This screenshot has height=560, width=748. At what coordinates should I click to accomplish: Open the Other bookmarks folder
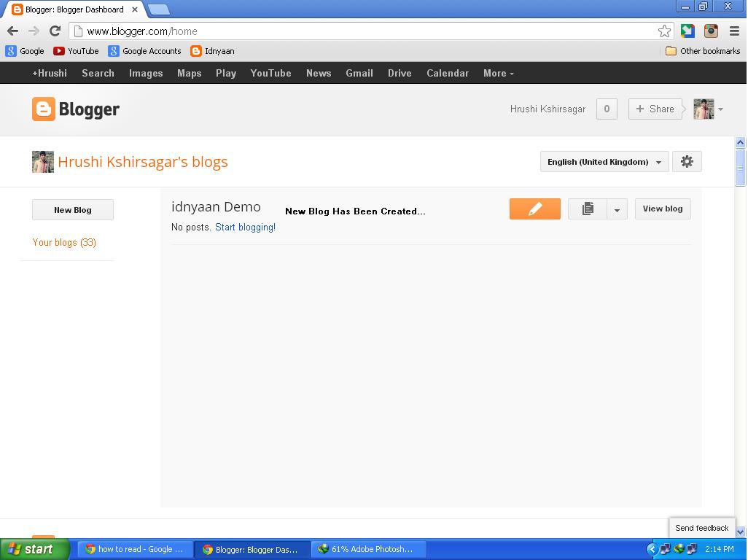click(x=703, y=51)
